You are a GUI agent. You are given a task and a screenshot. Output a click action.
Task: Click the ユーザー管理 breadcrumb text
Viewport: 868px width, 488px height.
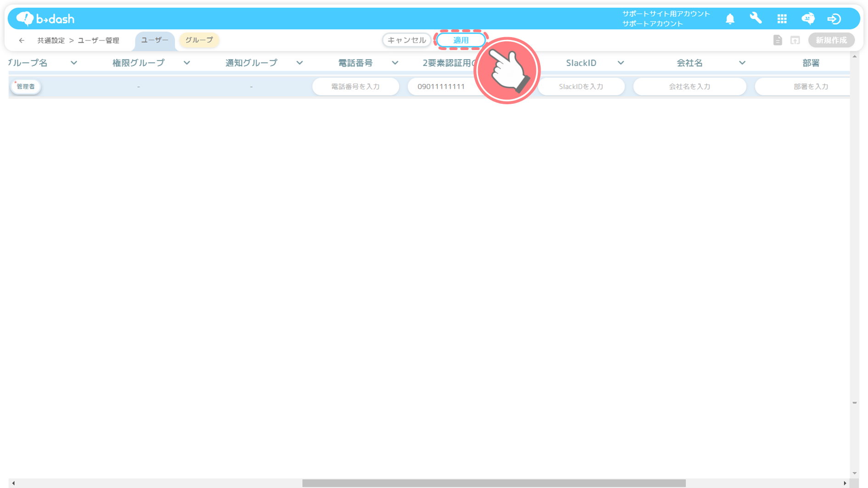coord(98,40)
